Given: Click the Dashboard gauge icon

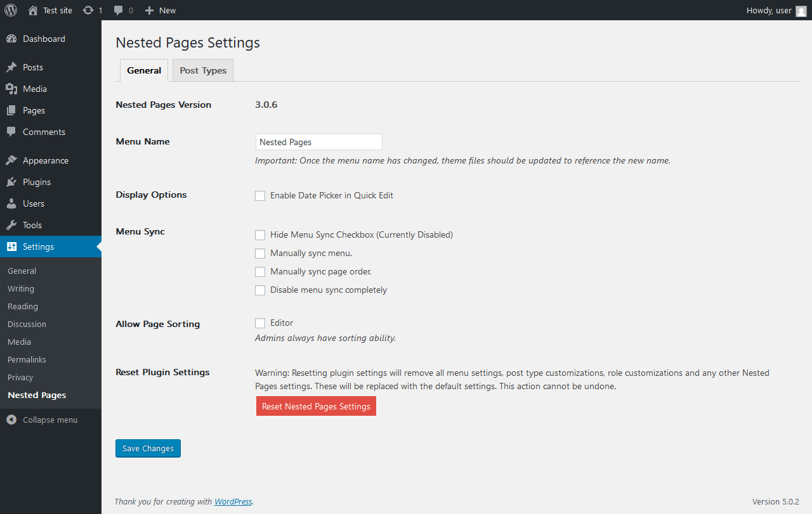Looking at the screenshot, I should [11, 39].
